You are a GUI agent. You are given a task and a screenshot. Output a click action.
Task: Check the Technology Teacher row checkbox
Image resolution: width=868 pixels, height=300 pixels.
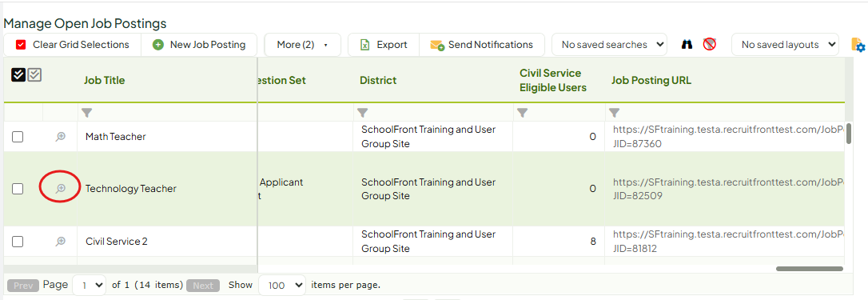[18, 189]
